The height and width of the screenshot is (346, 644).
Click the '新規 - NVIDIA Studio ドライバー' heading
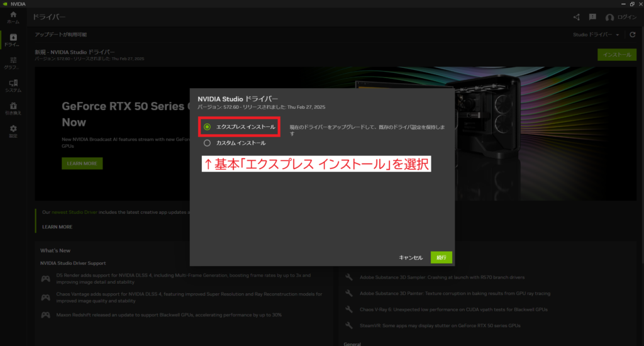tap(75, 52)
